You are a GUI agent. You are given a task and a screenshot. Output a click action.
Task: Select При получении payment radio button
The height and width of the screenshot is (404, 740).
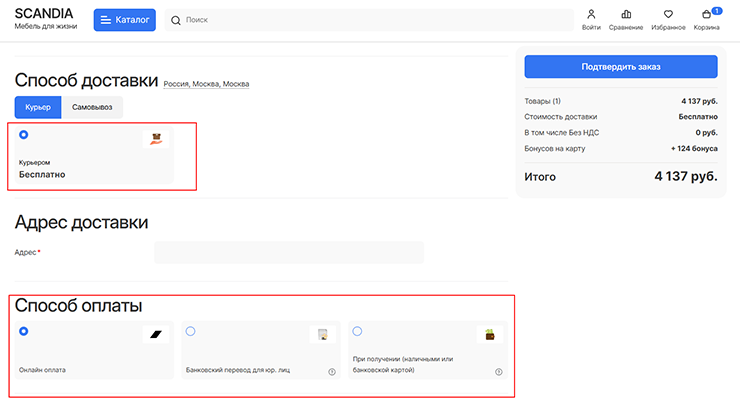[357, 331]
